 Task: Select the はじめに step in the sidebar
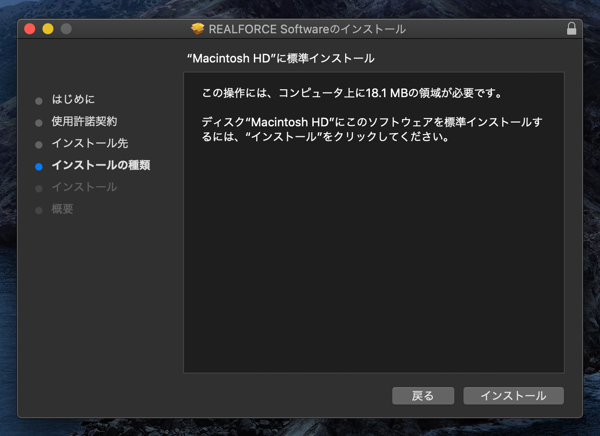tap(73, 100)
